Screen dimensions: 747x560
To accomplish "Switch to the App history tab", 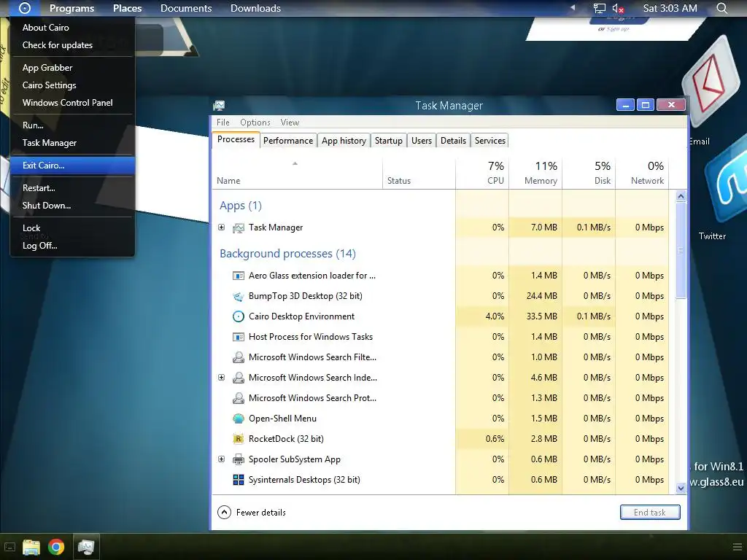I will pos(344,141).
